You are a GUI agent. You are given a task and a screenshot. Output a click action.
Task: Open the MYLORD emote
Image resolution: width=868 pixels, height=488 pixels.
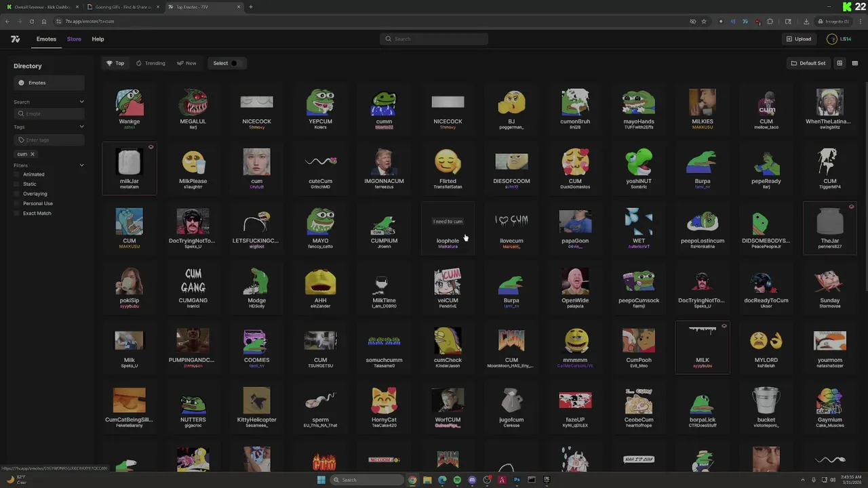766,347
